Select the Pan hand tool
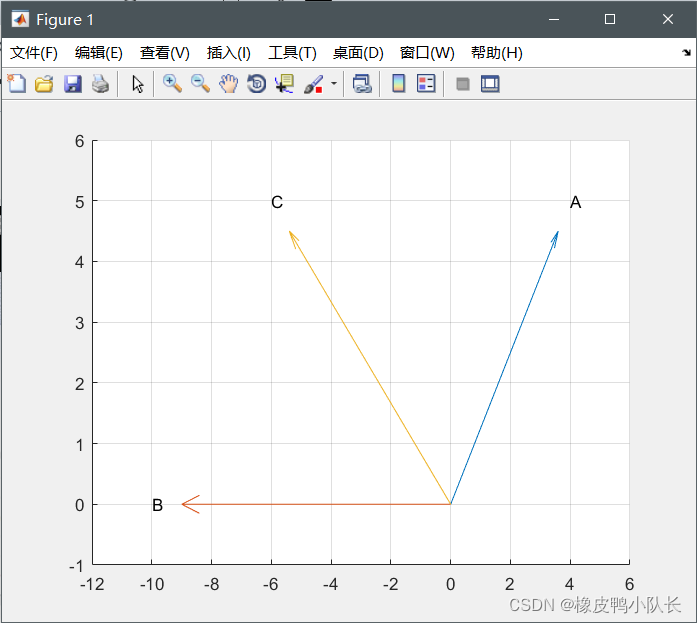Screen dimensions: 697x623 pyautogui.click(x=228, y=84)
